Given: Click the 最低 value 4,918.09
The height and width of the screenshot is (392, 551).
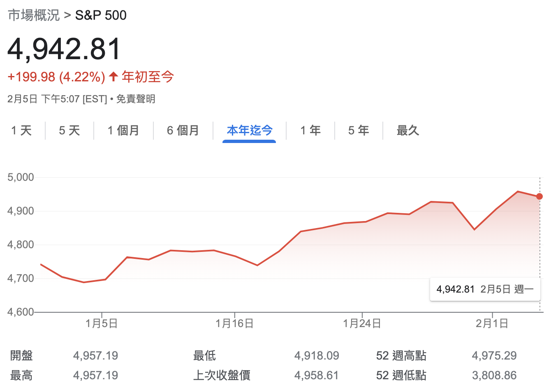Looking at the screenshot, I should click(x=317, y=355).
